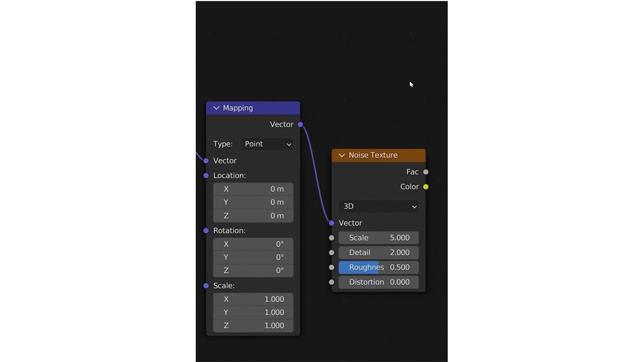The width and height of the screenshot is (644, 362).
Task: Open the Noise Texture 3D dimensions dropdown
Action: [378, 206]
